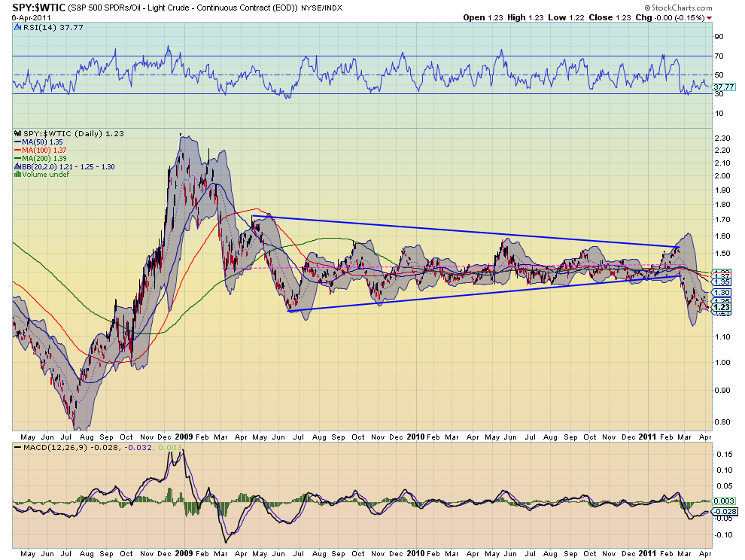Screen dimensions: 745x560
Task: Click the 1.30 upper Bollinger price tag
Action: (x=721, y=293)
